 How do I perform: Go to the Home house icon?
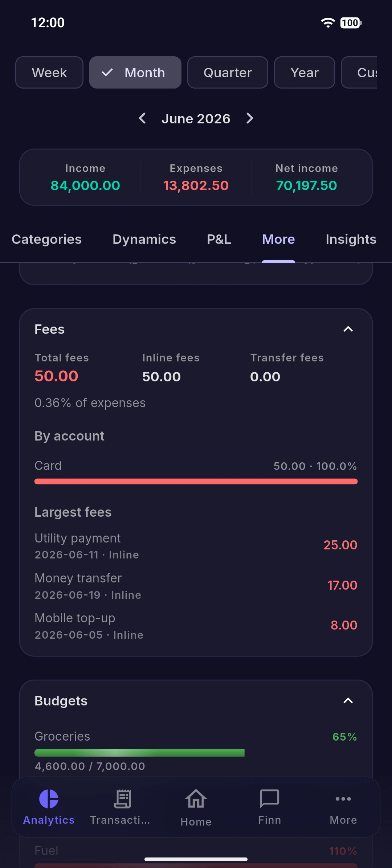(x=196, y=799)
